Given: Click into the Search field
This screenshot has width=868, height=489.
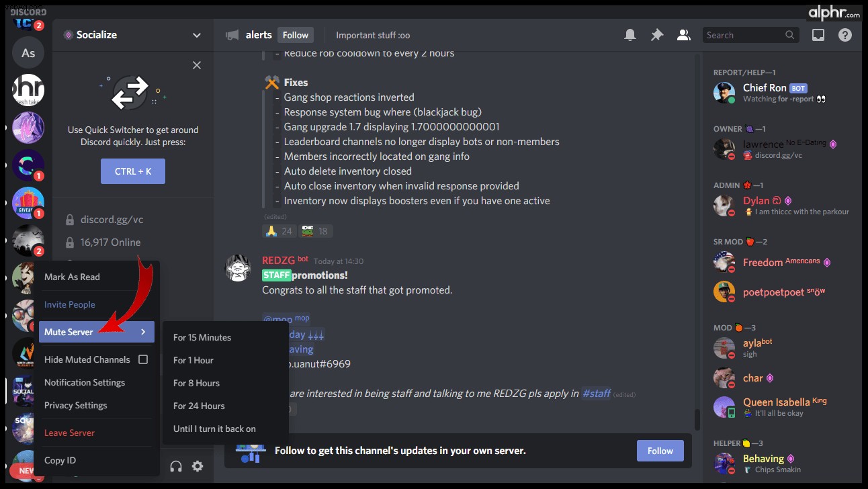Looking at the screenshot, I should click(744, 35).
